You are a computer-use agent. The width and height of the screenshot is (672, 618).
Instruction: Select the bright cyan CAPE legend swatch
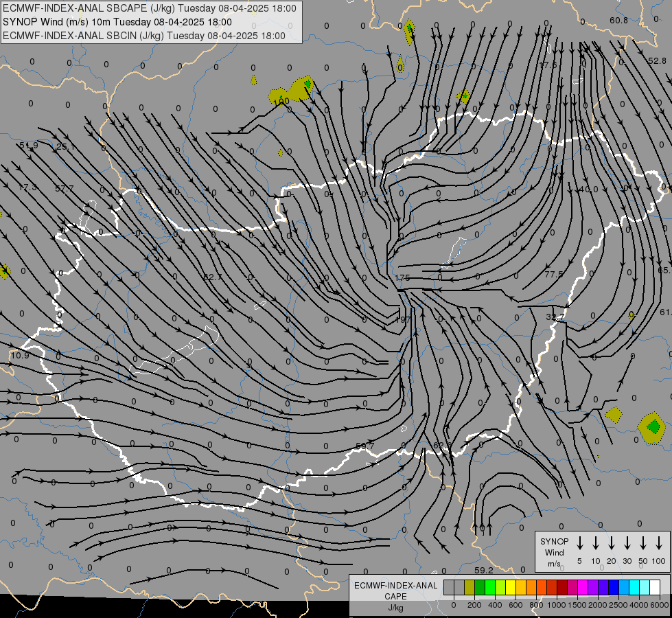634,587
